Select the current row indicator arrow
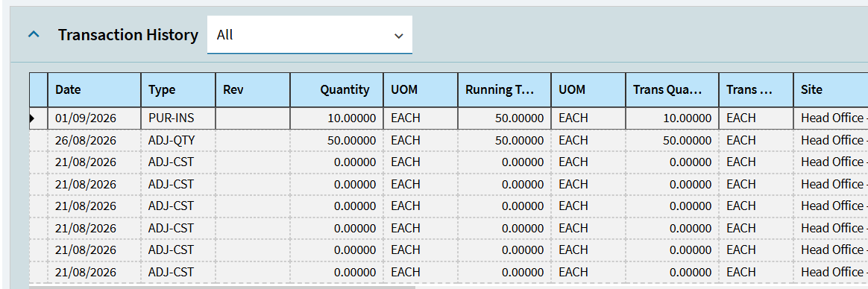Viewport: 868px width, 289px height. pyautogui.click(x=32, y=118)
